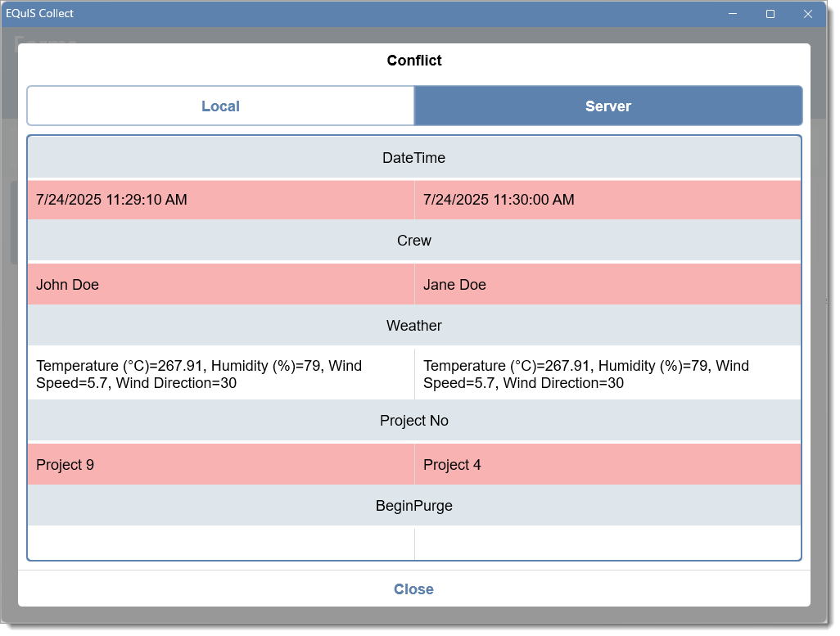Close the EQuIS Collect window
The width and height of the screenshot is (840, 636).
pos(808,14)
